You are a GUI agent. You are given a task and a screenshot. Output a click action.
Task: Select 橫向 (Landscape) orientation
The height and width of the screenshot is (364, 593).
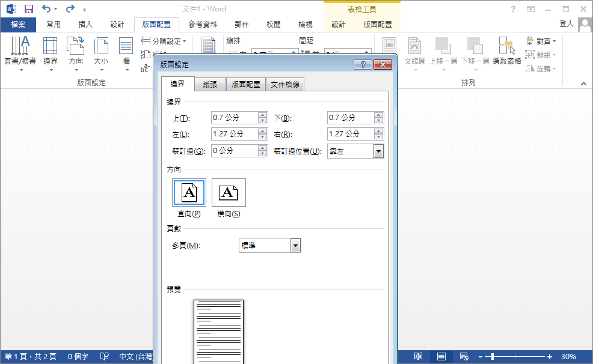(228, 192)
